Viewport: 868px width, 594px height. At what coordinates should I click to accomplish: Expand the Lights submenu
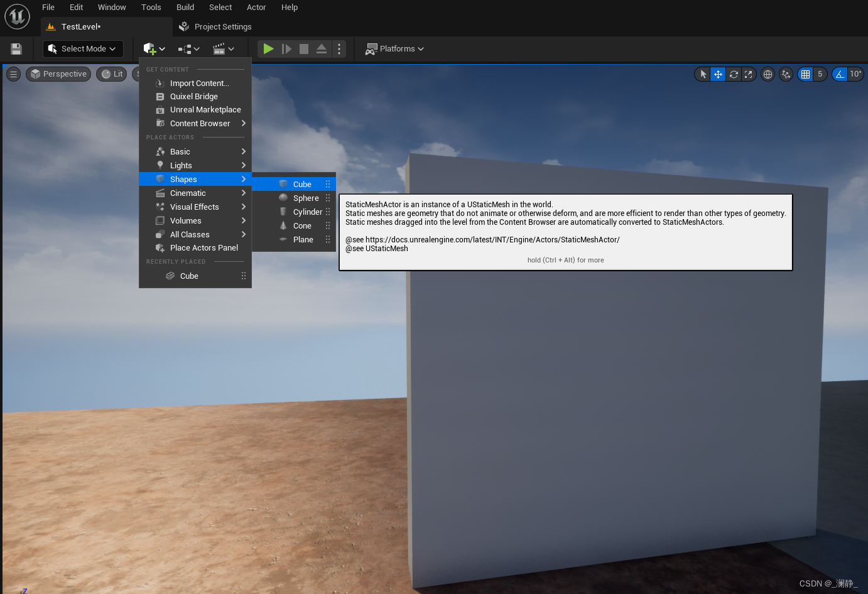pos(195,166)
